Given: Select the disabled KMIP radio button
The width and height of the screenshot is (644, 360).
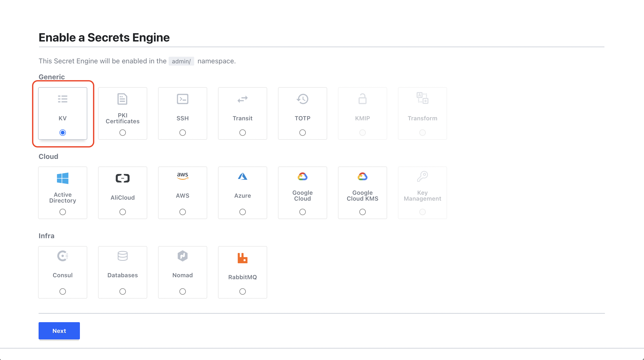Looking at the screenshot, I should pyautogui.click(x=363, y=133).
